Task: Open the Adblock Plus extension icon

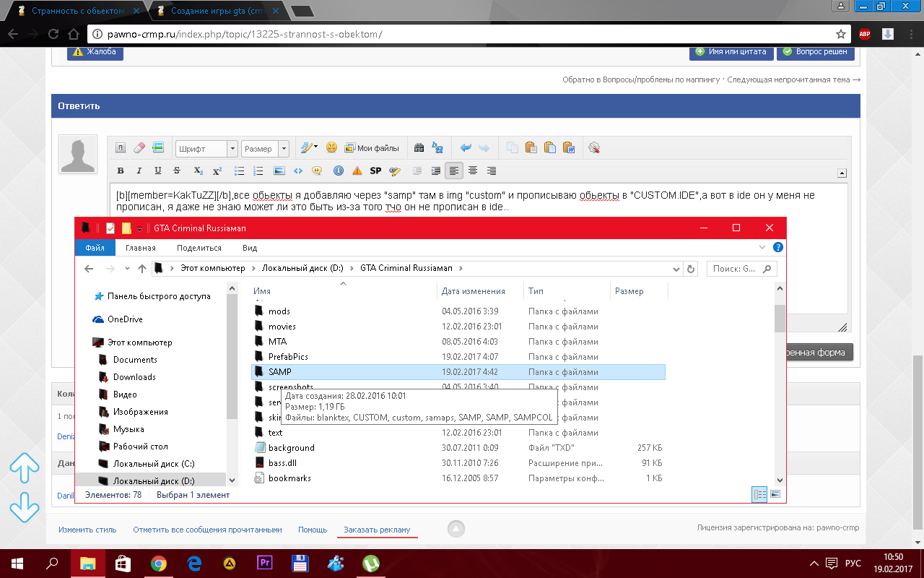Action: tap(864, 34)
